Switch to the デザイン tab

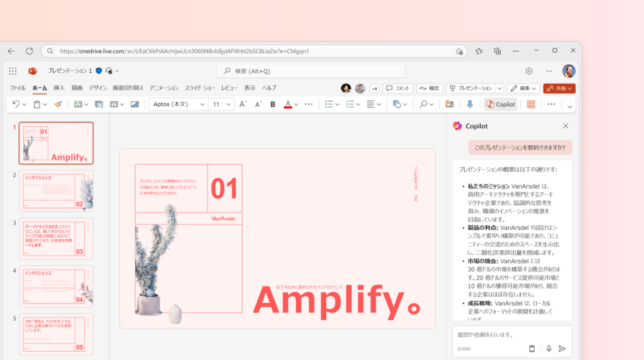point(97,88)
